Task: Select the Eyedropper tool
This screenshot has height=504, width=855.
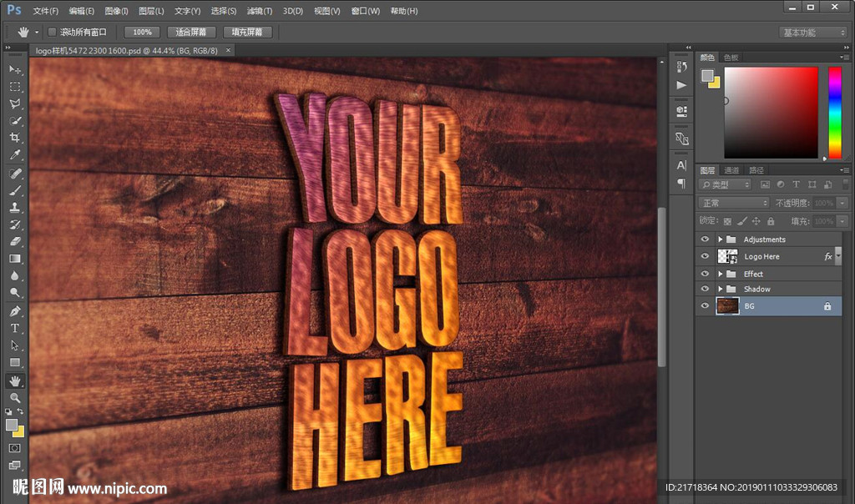Action: tap(15, 154)
